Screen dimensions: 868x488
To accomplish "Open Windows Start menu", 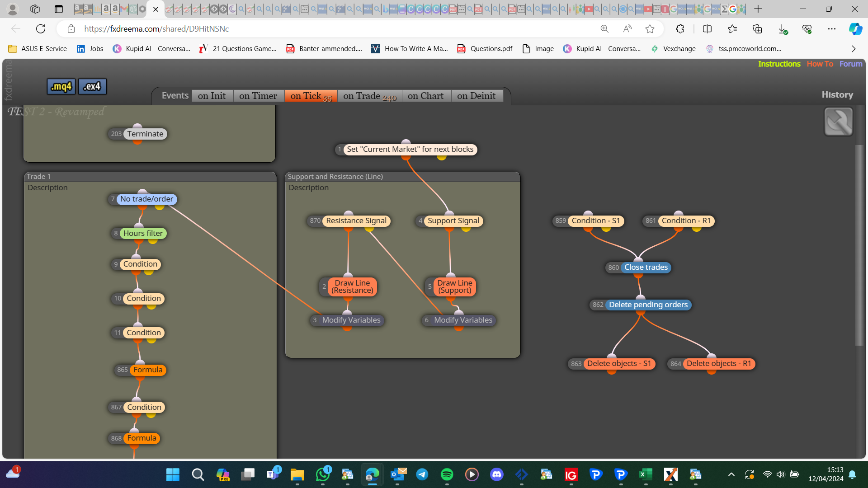I will [173, 474].
